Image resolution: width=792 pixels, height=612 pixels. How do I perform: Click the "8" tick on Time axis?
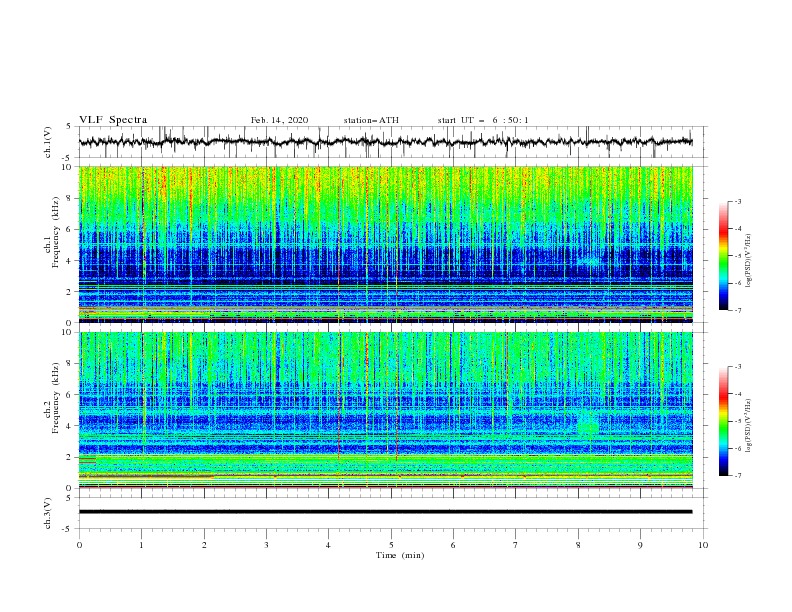[x=578, y=545]
